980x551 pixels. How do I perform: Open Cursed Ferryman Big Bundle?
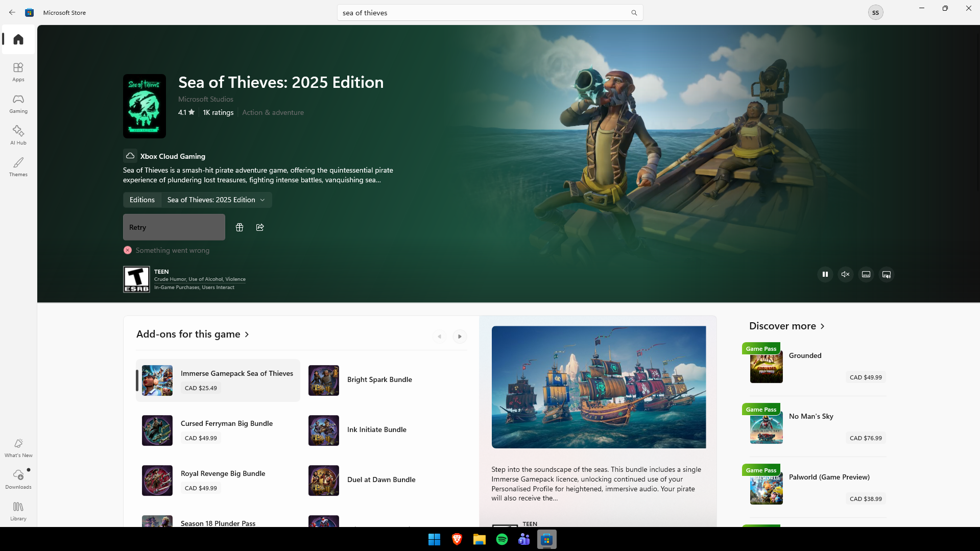pos(218,430)
